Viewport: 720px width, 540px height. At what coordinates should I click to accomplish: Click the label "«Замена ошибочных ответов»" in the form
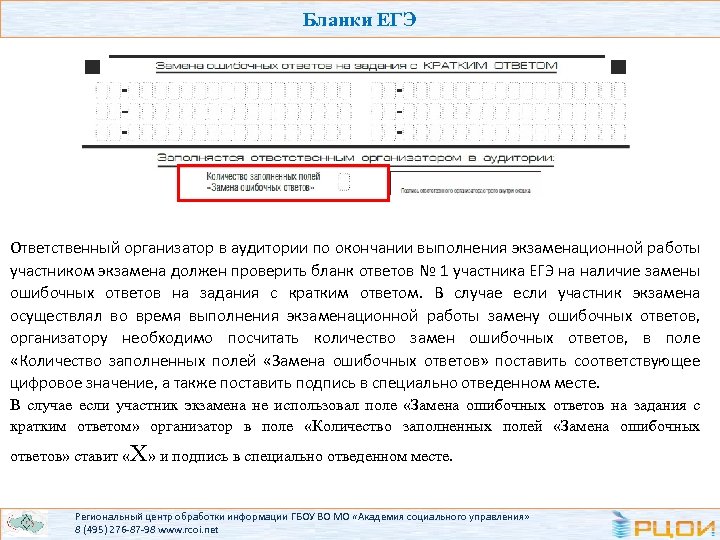click(x=260, y=187)
